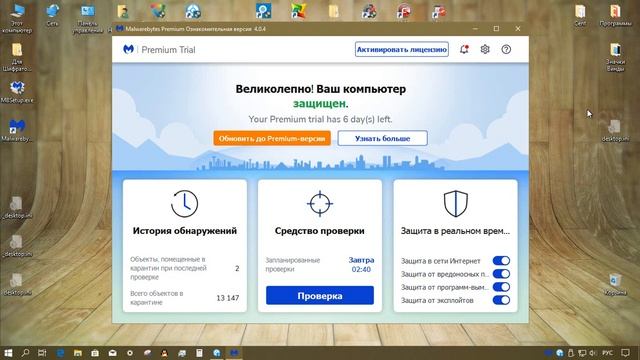
Task: Click the Malwarebytes taskbar button
Action: [234, 353]
